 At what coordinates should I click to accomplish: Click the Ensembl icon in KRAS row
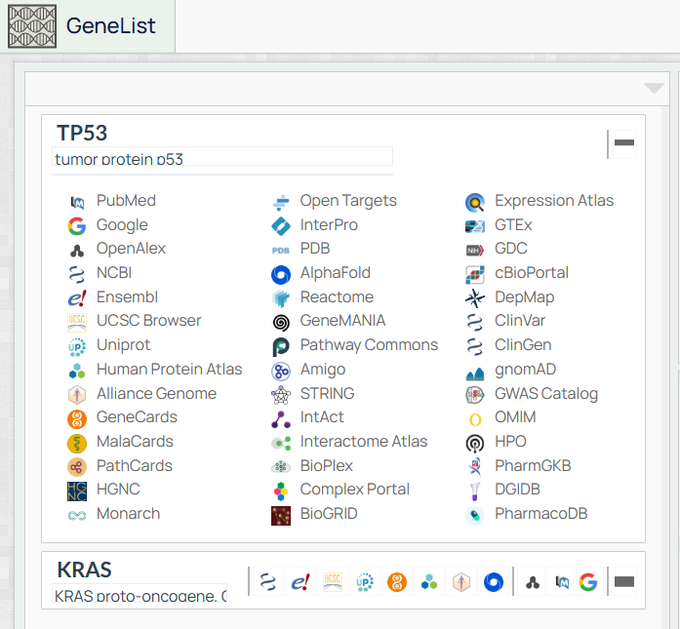click(x=301, y=582)
